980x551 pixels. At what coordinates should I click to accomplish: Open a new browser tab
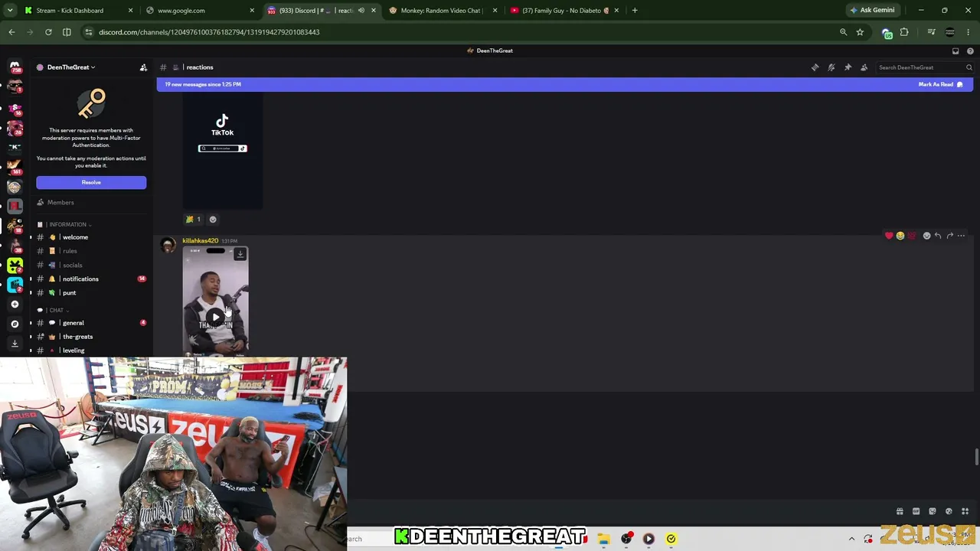(x=635, y=11)
